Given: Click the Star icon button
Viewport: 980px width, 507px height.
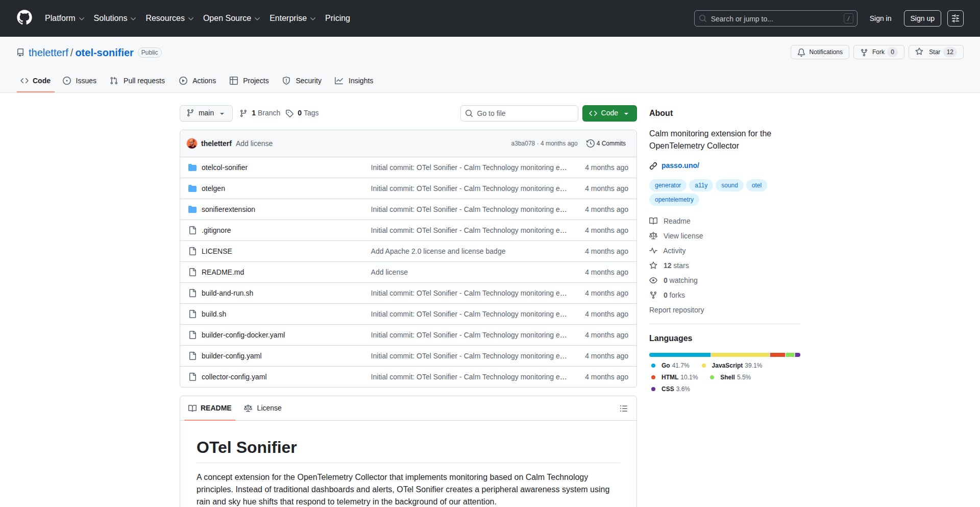Looking at the screenshot, I should pos(919,52).
